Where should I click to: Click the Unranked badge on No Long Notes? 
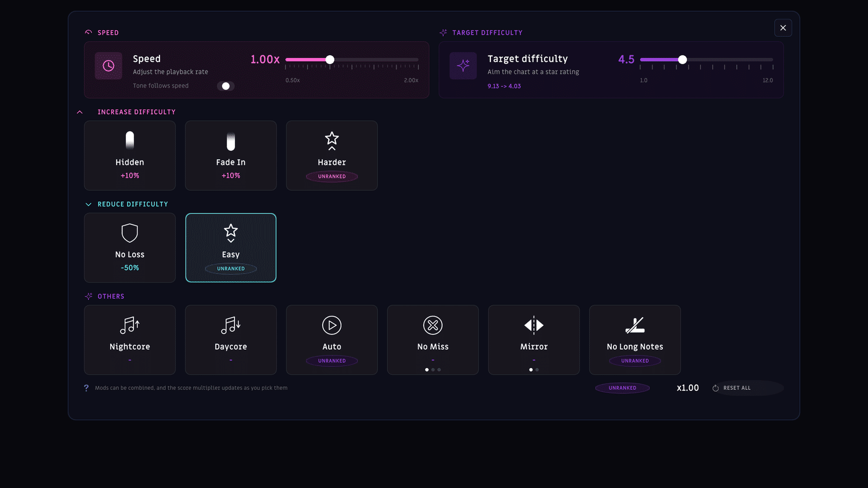click(x=635, y=361)
